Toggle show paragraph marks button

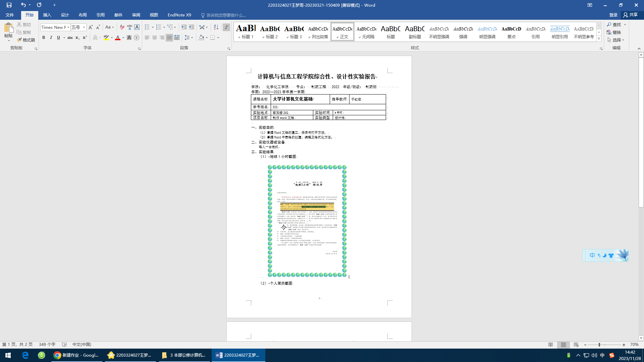(x=226, y=27)
